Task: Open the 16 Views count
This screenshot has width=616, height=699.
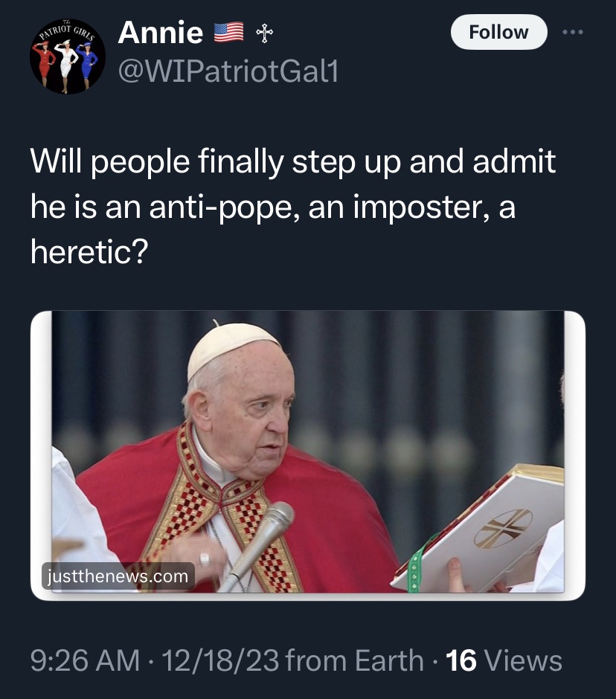Action: point(504,660)
